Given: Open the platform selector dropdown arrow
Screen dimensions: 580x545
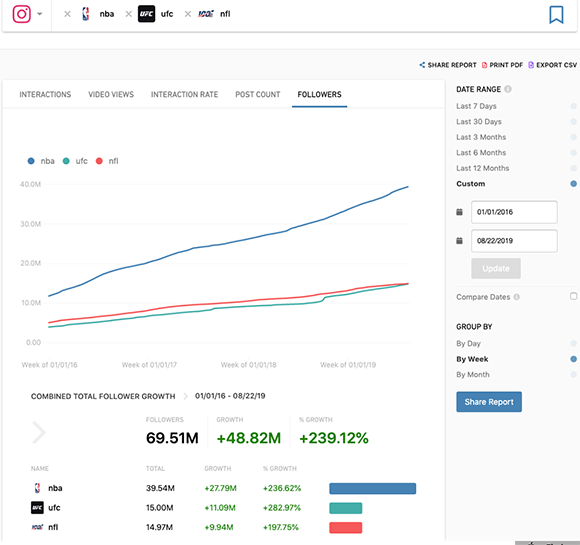Looking at the screenshot, I should (x=40, y=14).
